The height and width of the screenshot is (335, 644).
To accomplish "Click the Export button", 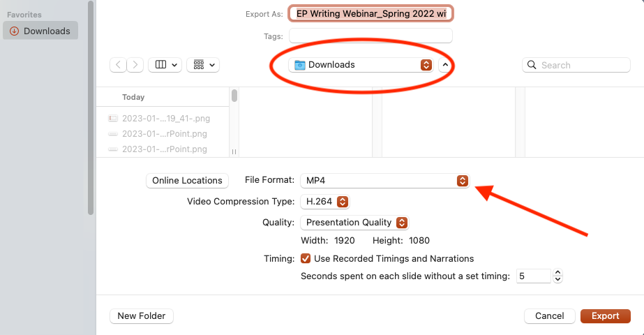I will pyautogui.click(x=605, y=315).
